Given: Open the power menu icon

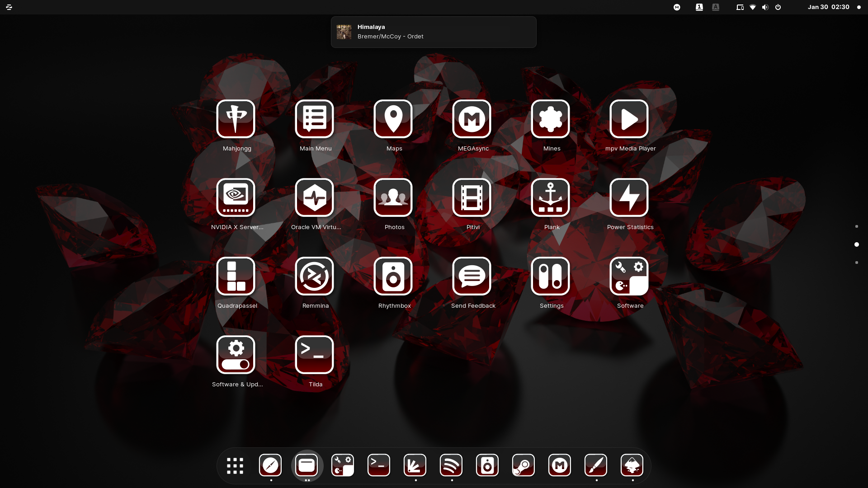Looking at the screenshot, I should pos(778,7).
